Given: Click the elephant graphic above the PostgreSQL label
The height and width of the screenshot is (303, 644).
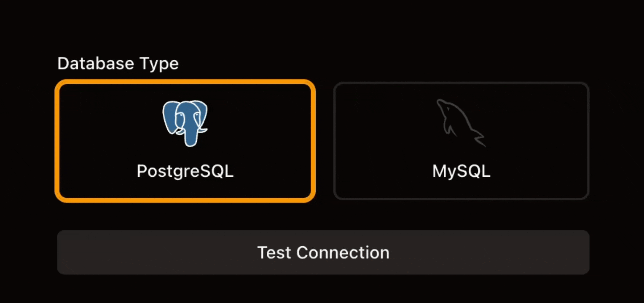Looking at the screenshot, I should click(x=185, y=123).
